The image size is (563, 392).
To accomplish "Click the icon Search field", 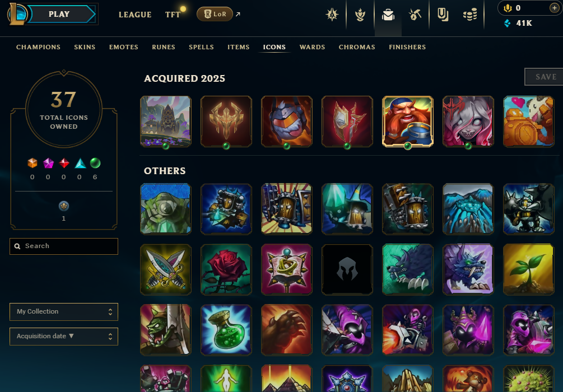I will 64,246.
